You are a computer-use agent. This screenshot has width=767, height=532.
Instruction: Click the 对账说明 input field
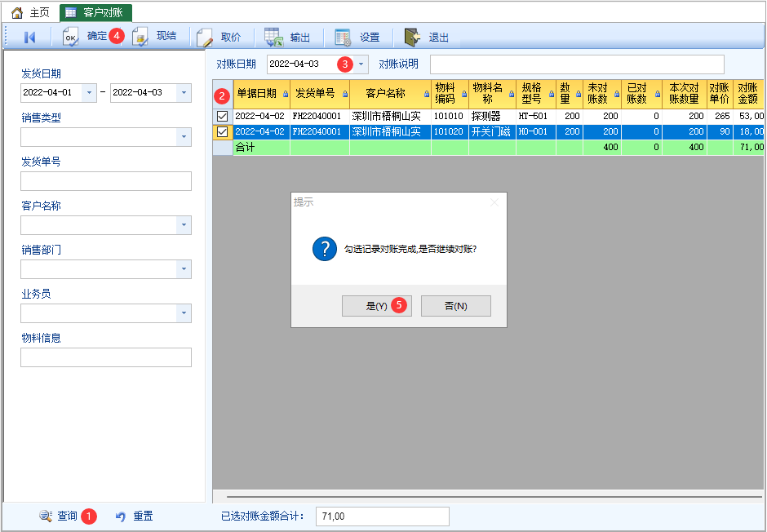tap(577, 64)
